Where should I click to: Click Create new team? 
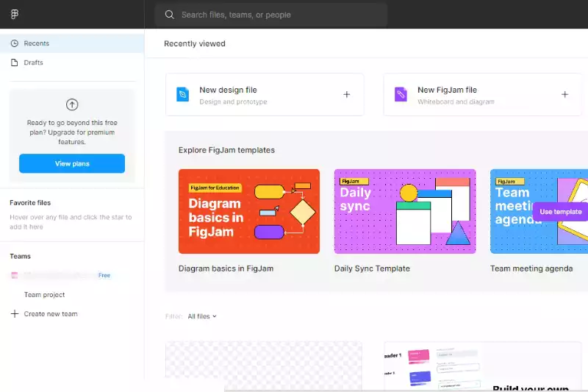51,314
